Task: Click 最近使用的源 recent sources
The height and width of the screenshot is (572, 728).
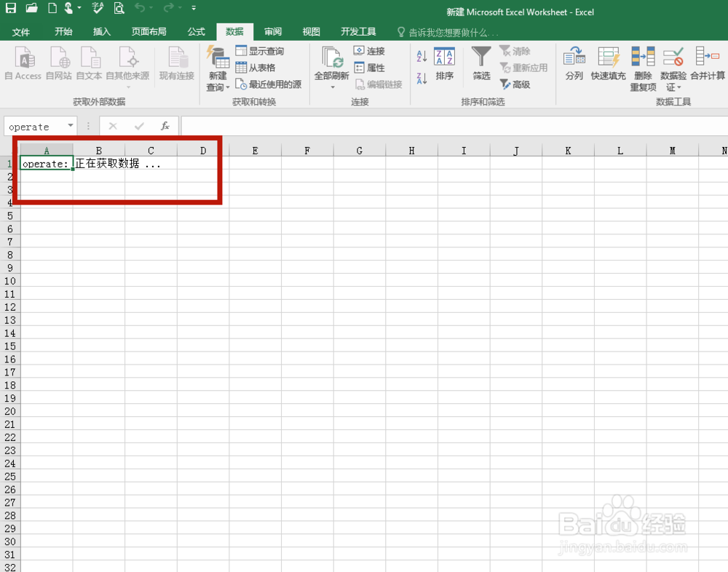Action: pyautogui.click(x=269, y=84)
